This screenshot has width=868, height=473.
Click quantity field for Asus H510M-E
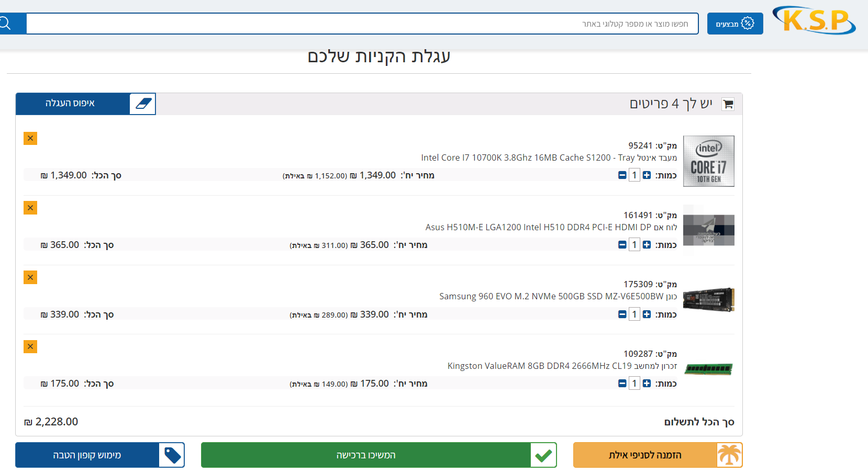635,245
